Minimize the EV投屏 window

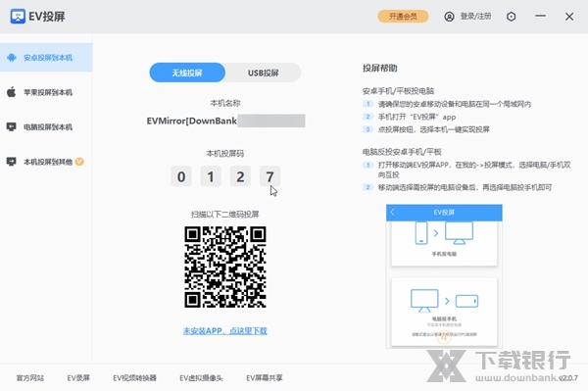[x=540, y=16]
